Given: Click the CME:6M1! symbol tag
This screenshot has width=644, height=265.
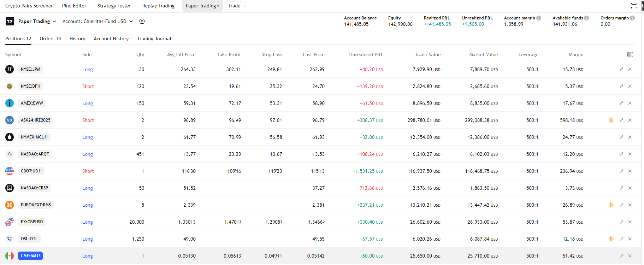Looking at the screenshot, I should 30,256.
